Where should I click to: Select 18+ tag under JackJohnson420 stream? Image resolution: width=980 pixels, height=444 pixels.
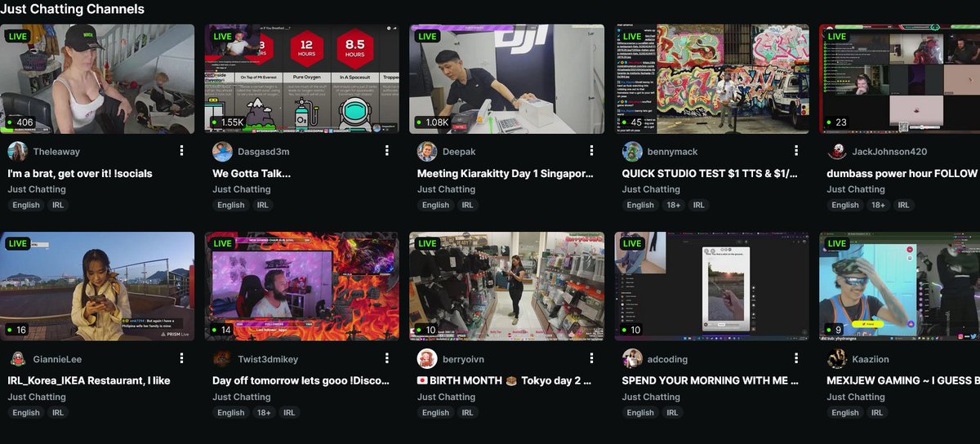tap(878, 205)
